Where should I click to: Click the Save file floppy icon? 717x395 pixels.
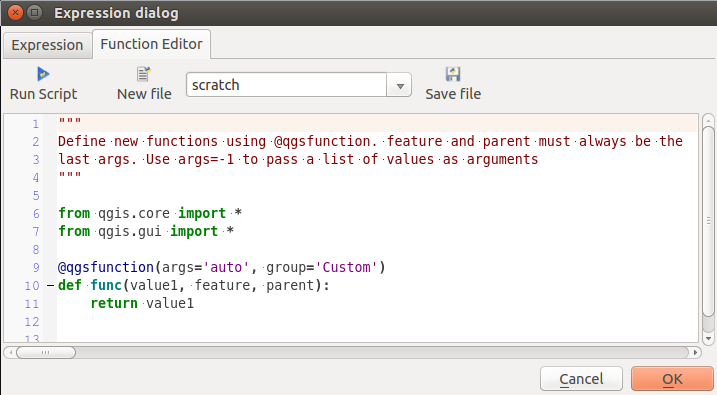coord(453,74)
